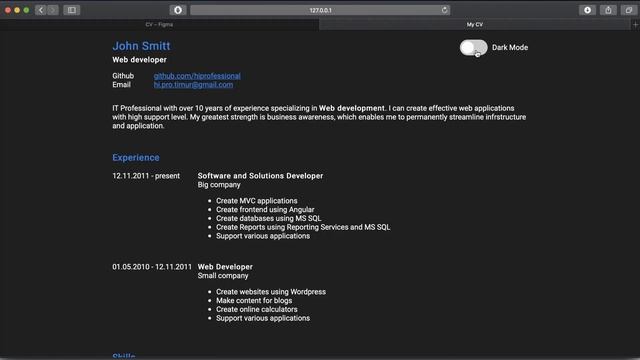Open the github.com/hiprofessional link
Viewport: 640px width, 360px height.
[x=197, y=76]
